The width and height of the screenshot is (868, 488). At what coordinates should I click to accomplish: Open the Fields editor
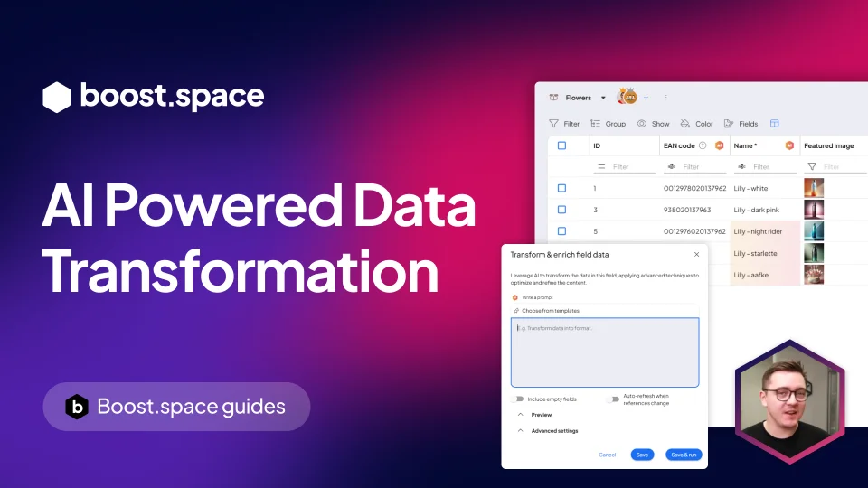tap(741, 124)
